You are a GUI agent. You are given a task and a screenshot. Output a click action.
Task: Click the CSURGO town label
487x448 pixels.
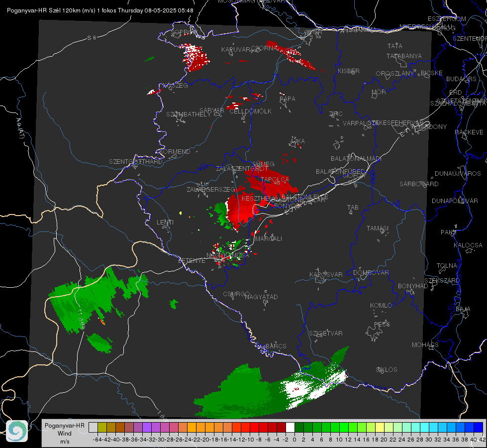[x=236, y=294]
